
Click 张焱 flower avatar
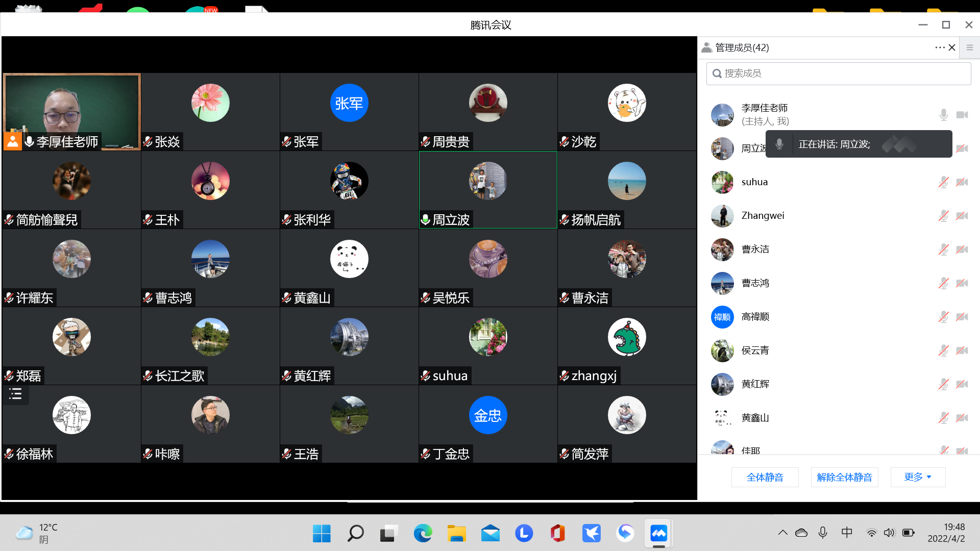[210, 103]
